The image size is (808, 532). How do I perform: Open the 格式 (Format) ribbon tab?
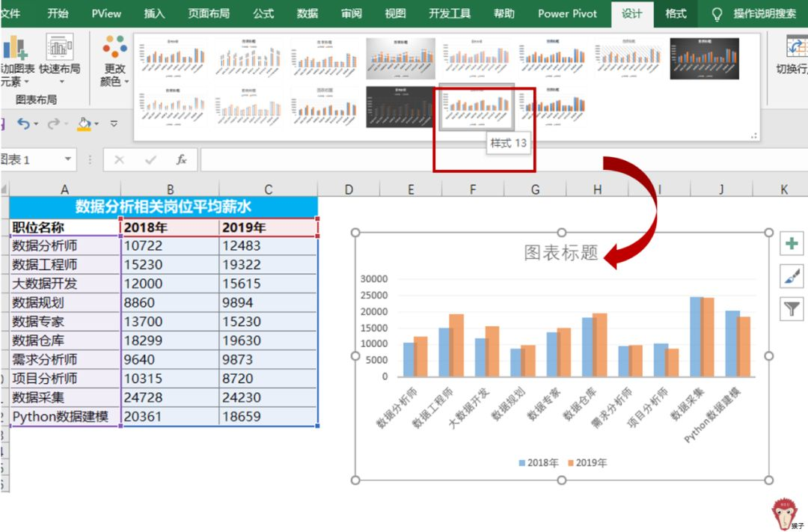[x=676, y=13]
